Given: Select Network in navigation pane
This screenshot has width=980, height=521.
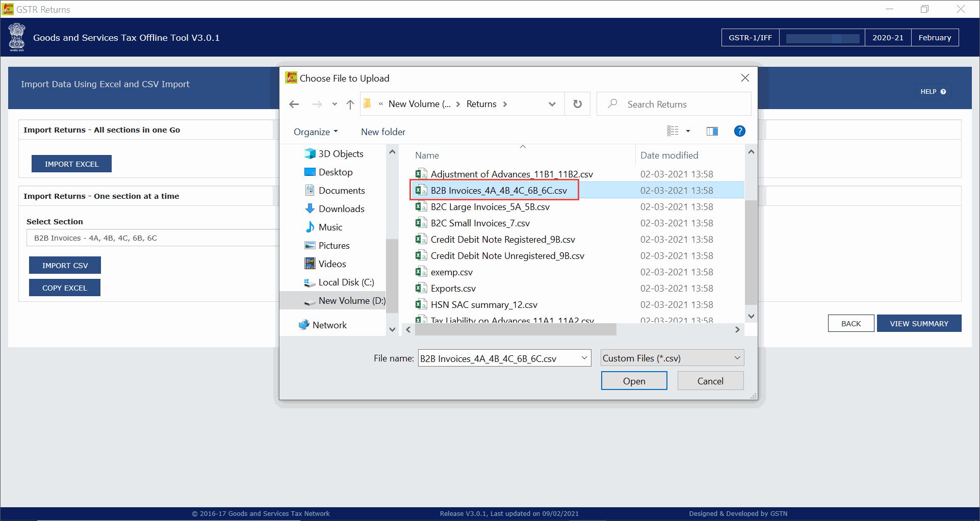Looking at the screenshot, I should [x=323, y=325].
